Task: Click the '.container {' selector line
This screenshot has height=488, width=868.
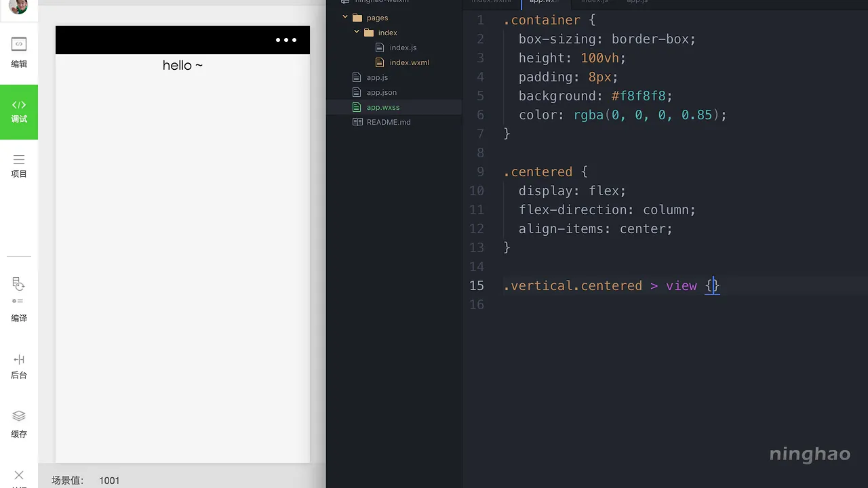Action: click(x=549, y=20)
